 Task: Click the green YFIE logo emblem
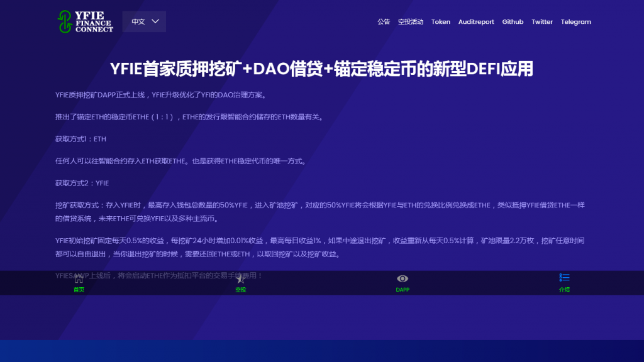click(x=64, y=21)
